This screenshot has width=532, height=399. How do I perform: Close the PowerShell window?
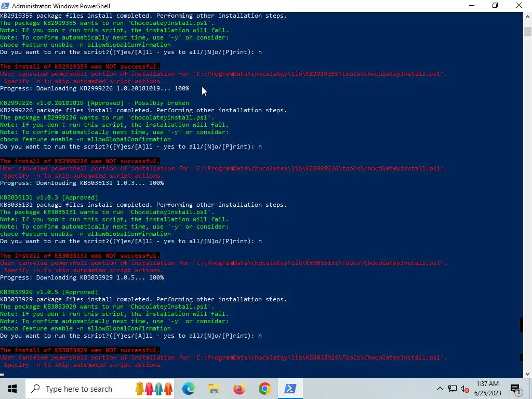[x=519, y=6]
